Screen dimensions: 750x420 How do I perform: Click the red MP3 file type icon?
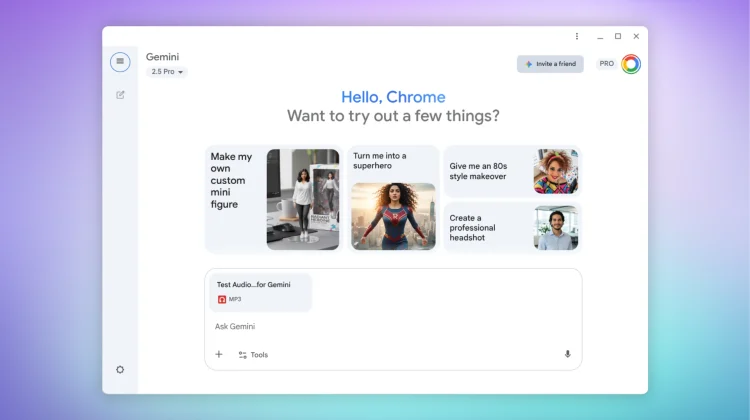click(222, 299)
